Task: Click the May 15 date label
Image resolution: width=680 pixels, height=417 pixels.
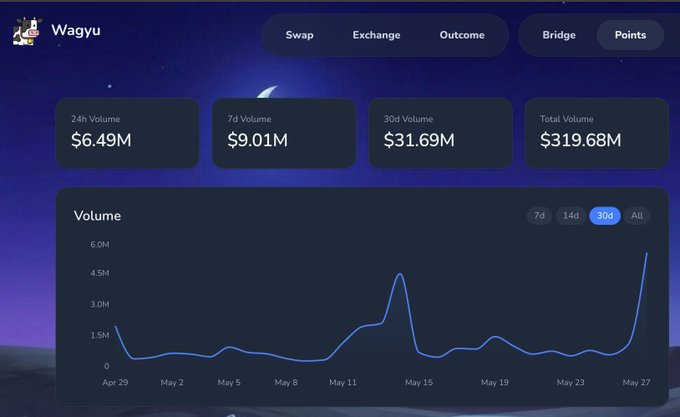Action: tap(418, 382)
